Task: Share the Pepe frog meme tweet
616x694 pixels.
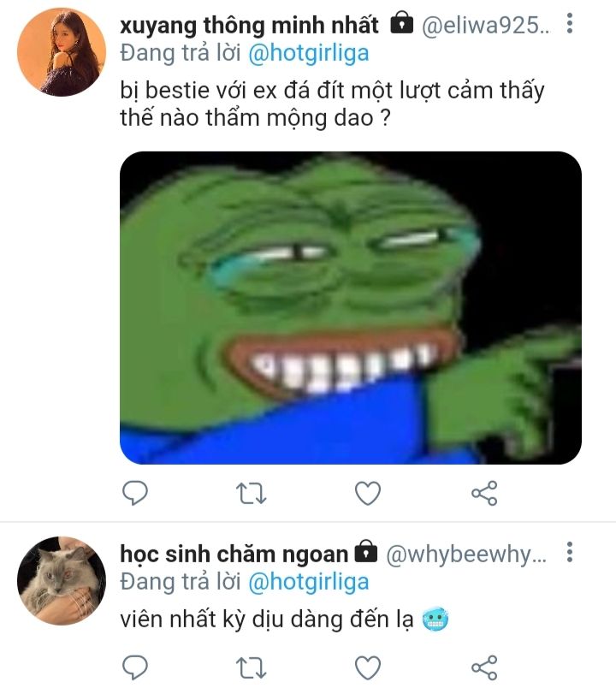Action: pyautogui.click(x=484, y=493)
